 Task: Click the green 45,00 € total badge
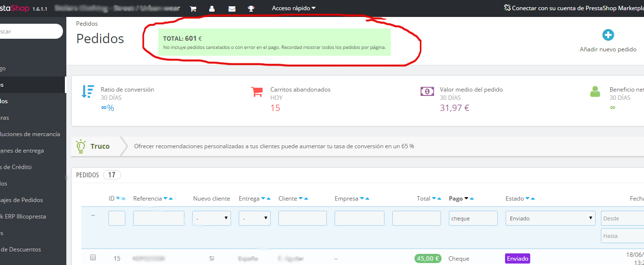[x=428, y=259]
